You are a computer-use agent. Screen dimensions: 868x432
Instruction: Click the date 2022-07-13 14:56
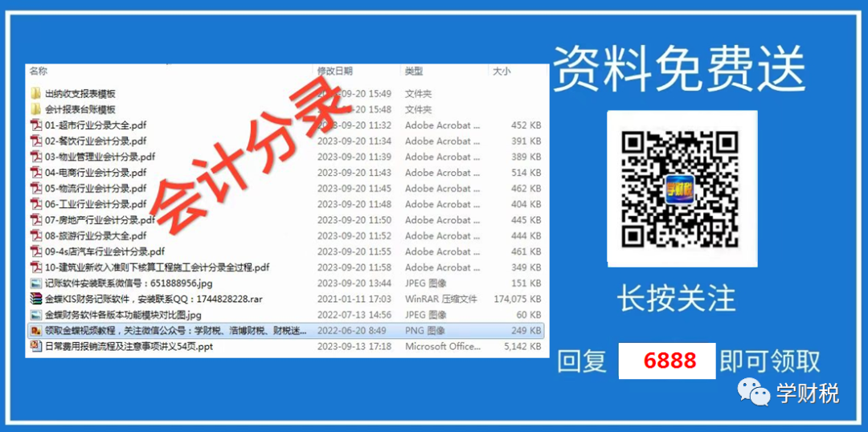pyautogui.click(x=354, y=315)
